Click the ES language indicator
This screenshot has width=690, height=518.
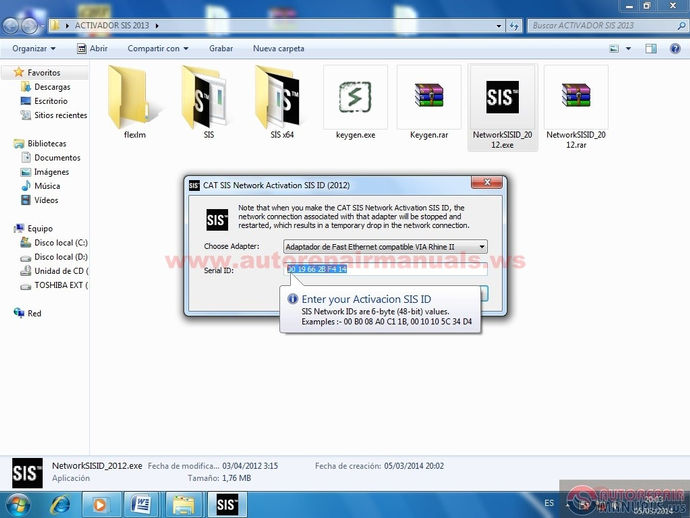click(549, 503)
